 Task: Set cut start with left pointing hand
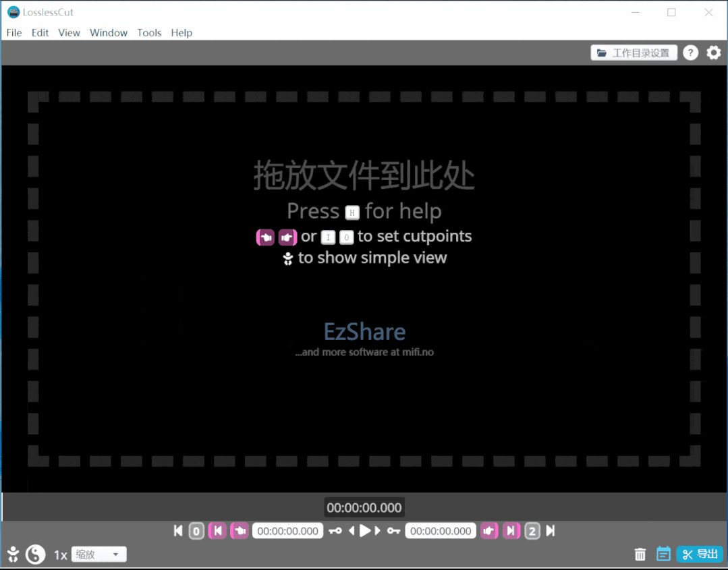click(x=240, y=531)
